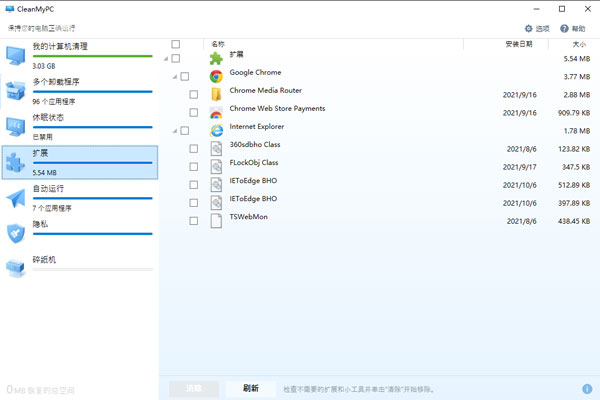
Task: Click the grey progress bar under 碎纸机
Action: pos(93,269)
